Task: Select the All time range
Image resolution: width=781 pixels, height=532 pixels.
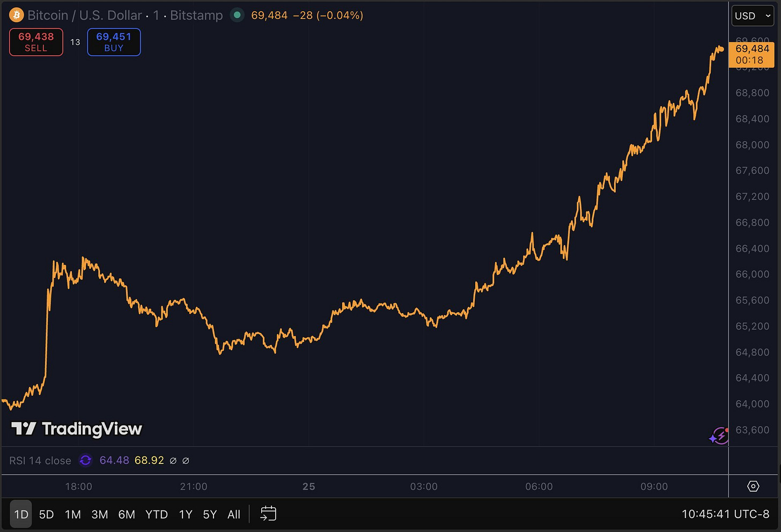Action: (234, 514)
